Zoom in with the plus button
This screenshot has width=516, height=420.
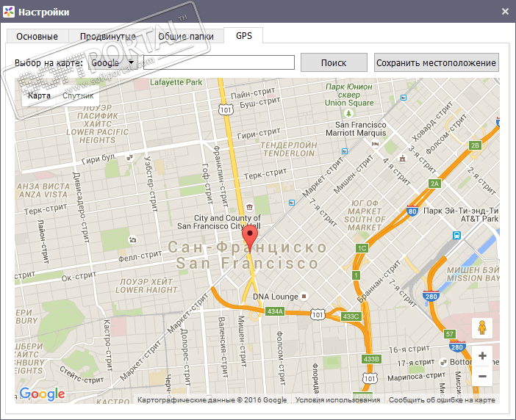(482, 355)
